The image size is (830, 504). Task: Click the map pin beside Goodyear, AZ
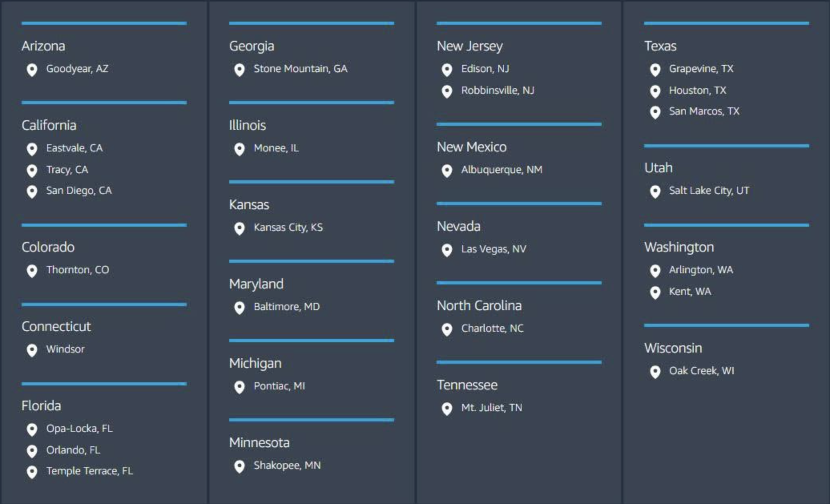[x=32, y=70]
